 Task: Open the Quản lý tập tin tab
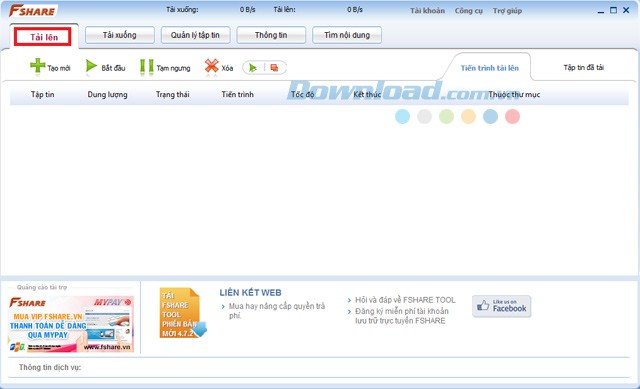pos(196,35)
